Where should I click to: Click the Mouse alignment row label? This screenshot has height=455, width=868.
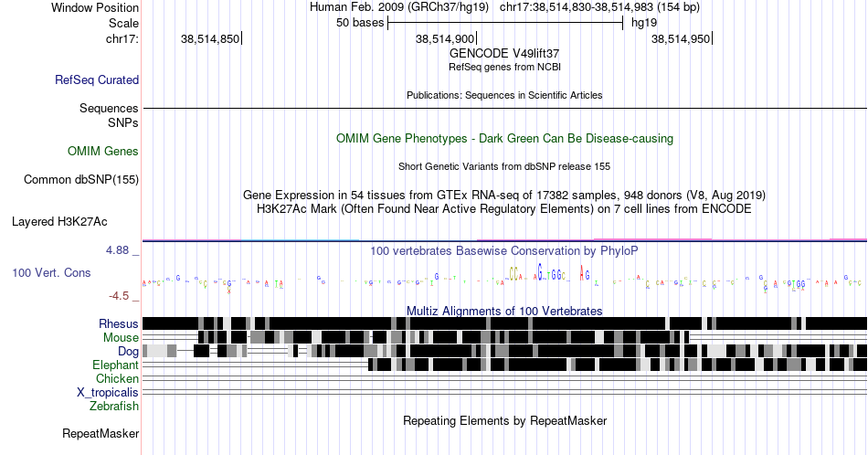[121, 338]
